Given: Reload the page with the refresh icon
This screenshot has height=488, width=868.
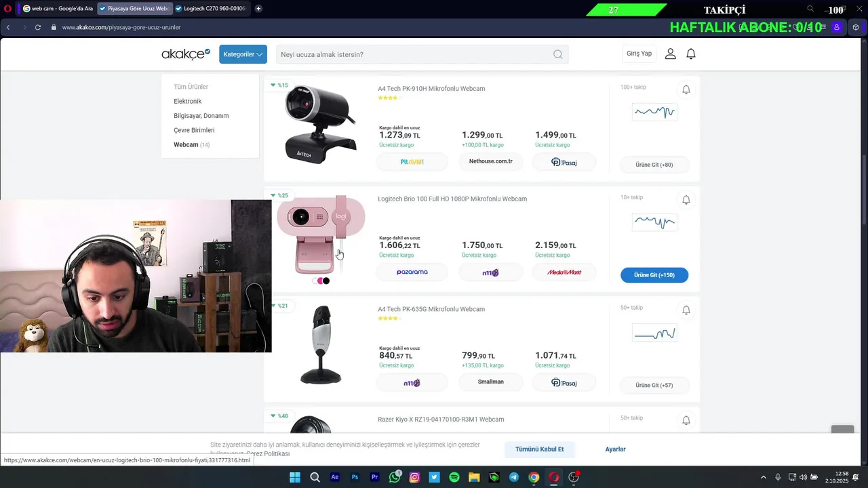Looking at the screenshot, I should pos(38,27).
